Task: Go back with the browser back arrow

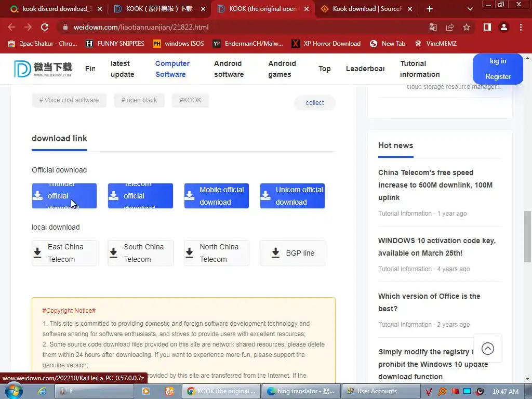Action: coord(11,27)
